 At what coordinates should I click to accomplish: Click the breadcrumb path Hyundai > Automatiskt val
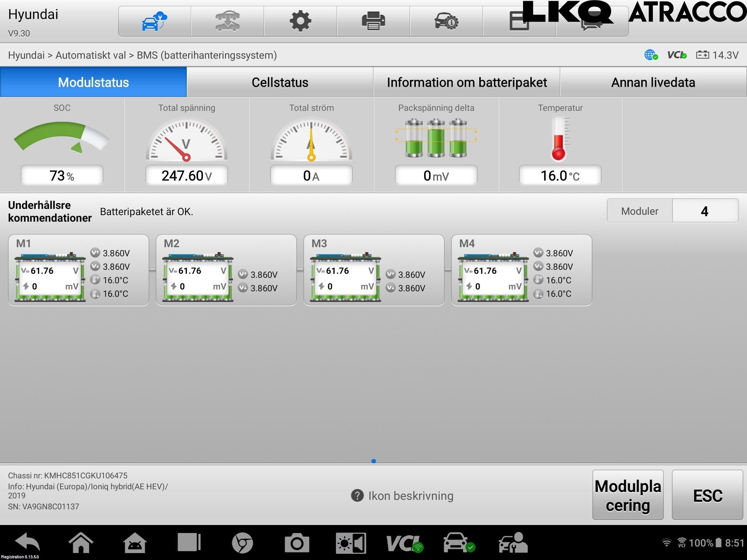(142, 55)
